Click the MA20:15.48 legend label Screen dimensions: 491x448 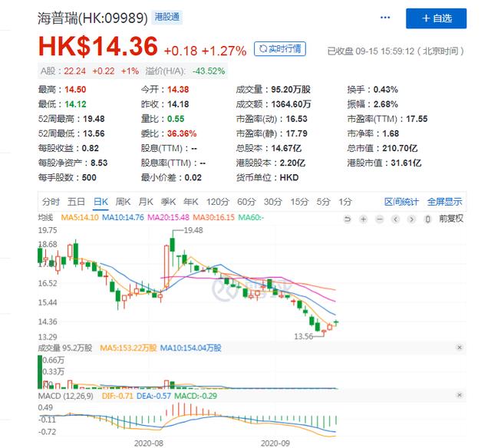coord(169,217)
